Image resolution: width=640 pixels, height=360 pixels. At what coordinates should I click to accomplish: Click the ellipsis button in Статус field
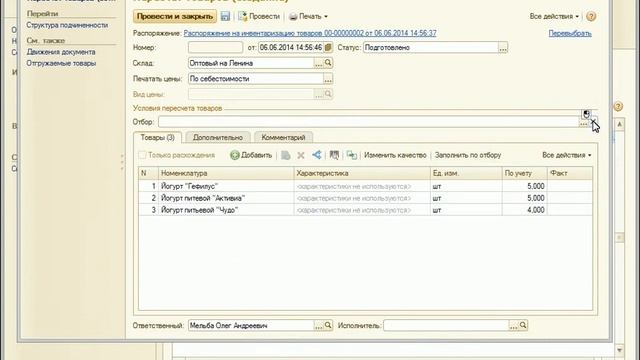coord(503,48)
